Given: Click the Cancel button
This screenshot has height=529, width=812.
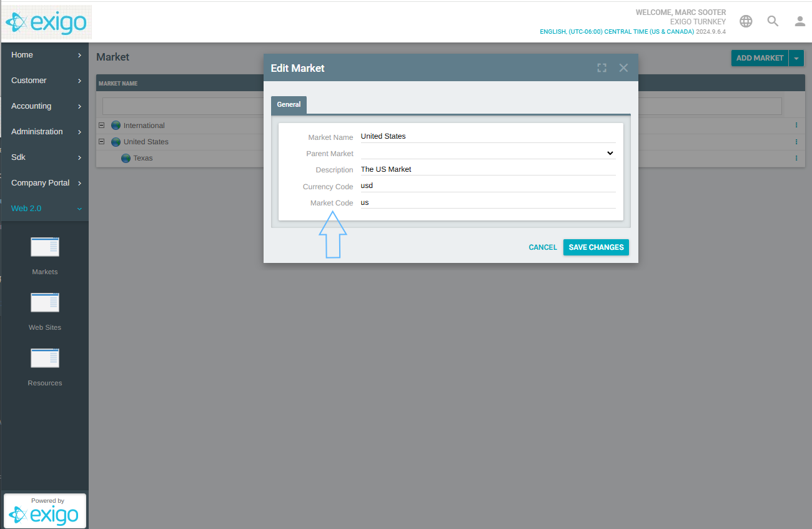Looking at the screenshot, I should tap(542, 247).
